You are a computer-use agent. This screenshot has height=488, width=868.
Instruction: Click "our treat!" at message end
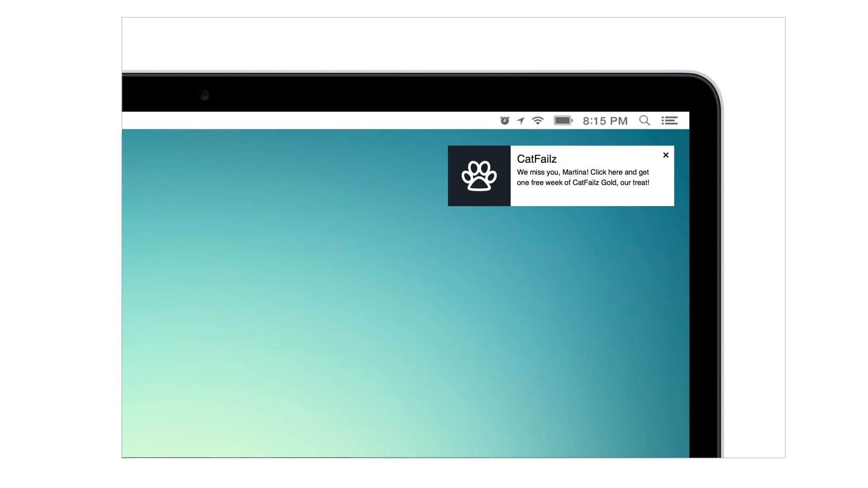pyautogui.click(x=635, y=183)
